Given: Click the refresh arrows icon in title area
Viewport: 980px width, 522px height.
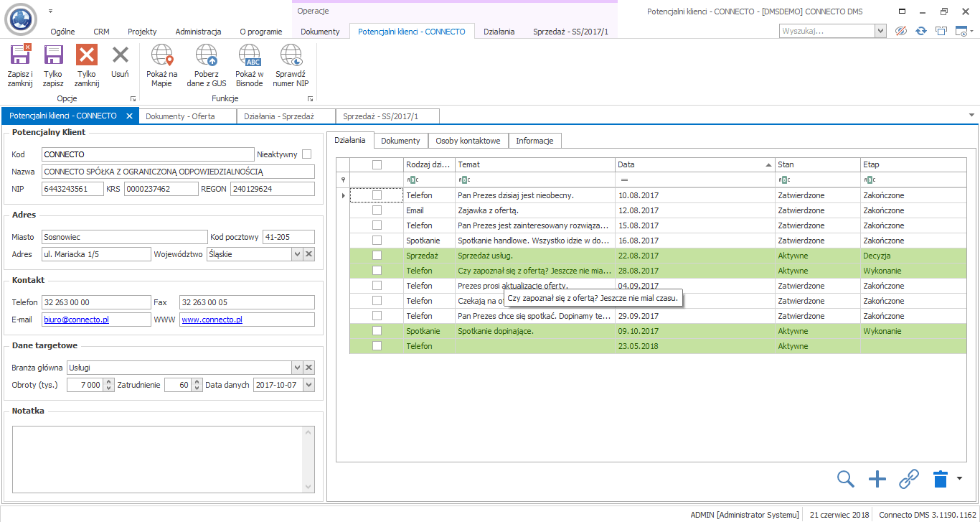Looking at the screenshot, I should point(921,31).
